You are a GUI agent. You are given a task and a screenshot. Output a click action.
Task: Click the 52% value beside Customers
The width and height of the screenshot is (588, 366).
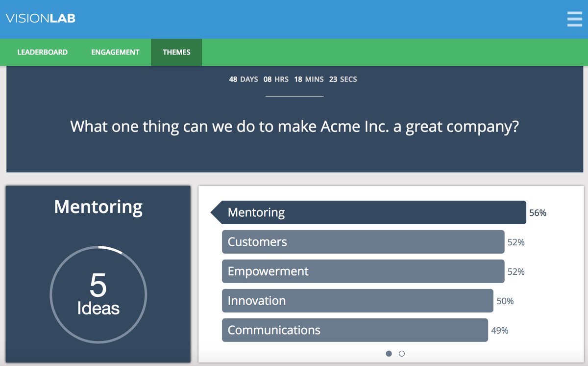[516, 242]
